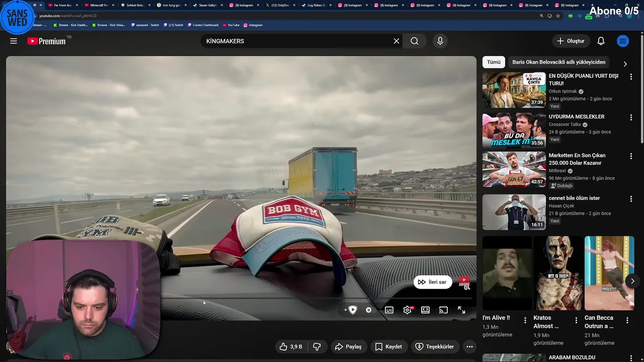Open EN DÜŞÜK PUANLI YURT DIŞI TURU thumbnail
The height and width of the screenshot is (362, 644).
[514, 90]
